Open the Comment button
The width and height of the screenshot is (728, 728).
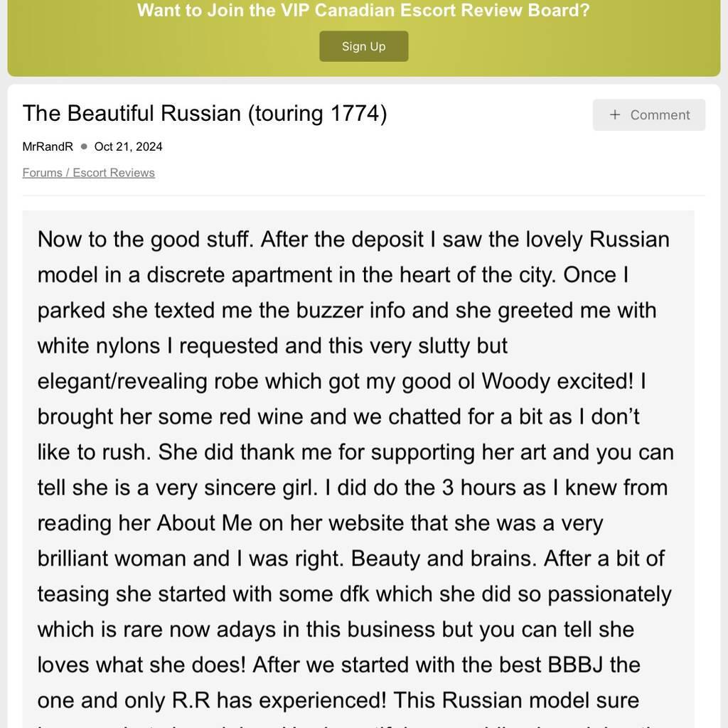point(649,115)
